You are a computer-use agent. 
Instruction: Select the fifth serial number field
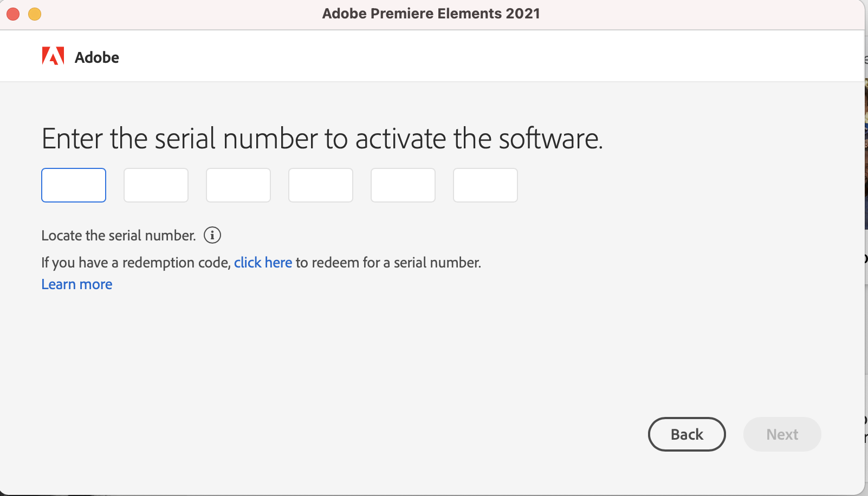pyautogui.click(x=403, y=185)
